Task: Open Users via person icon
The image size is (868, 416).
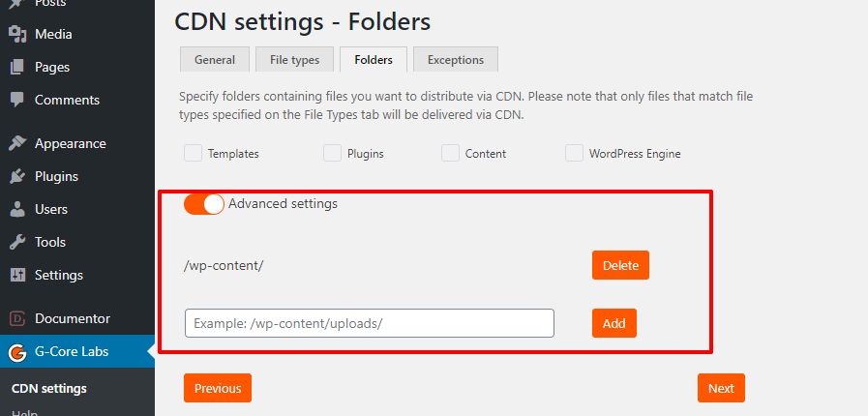Action: pyautogui.click(x=17, y=209)
